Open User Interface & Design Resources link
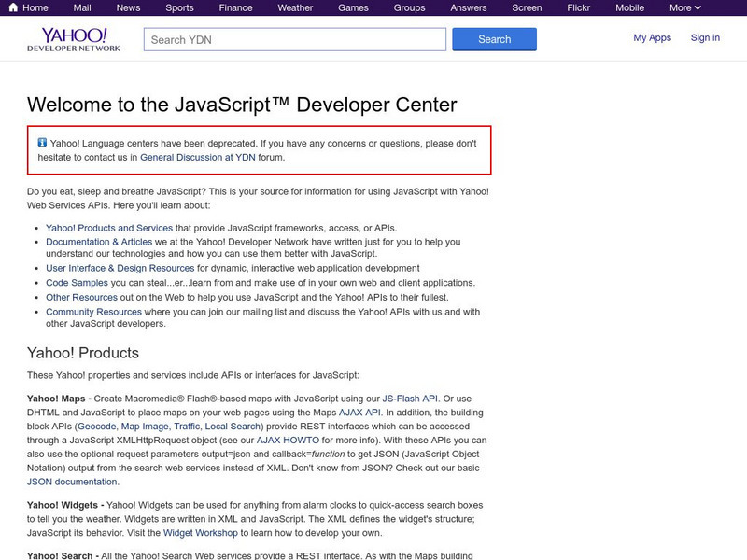The width and height of the screenshot is (747, 560). tap(120, 268)
